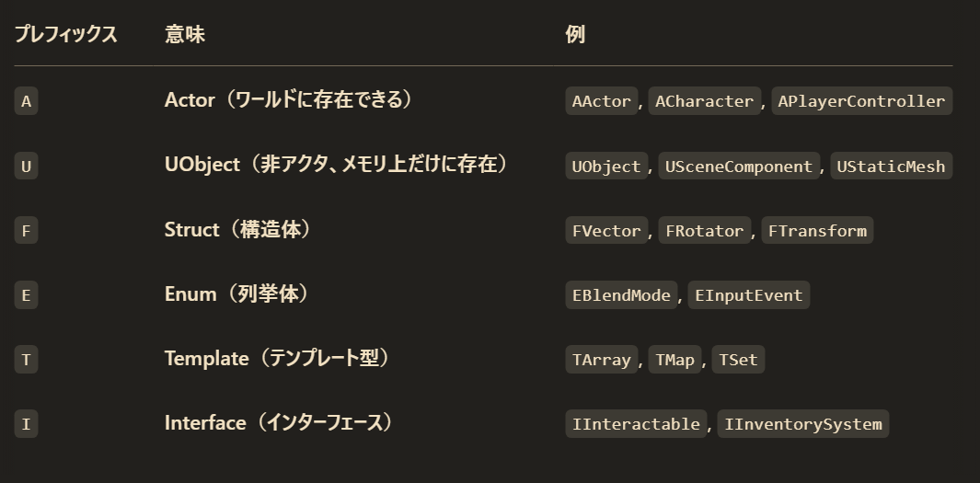Click the FTransform code tag
The image size is (980, 483).
817,231
